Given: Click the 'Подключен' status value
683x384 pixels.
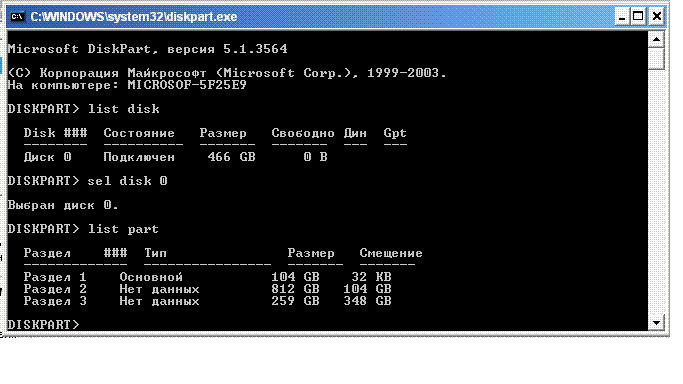Looking at the screenshot, I should pyautogui.click(x=139, y=157).
